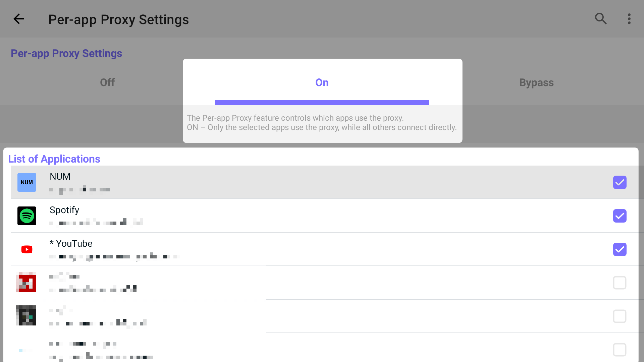Select the On mode tab
This screenshot has width=644, height=362.
tap(322, 82)
